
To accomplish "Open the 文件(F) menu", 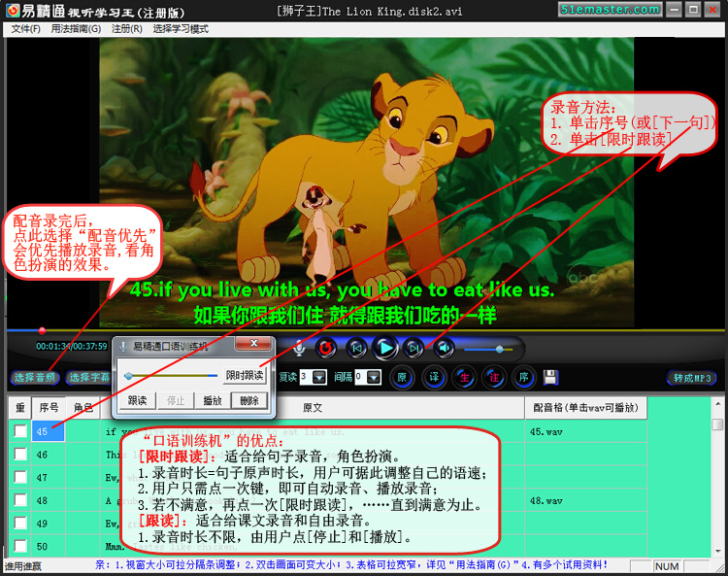I will point(25,29).
